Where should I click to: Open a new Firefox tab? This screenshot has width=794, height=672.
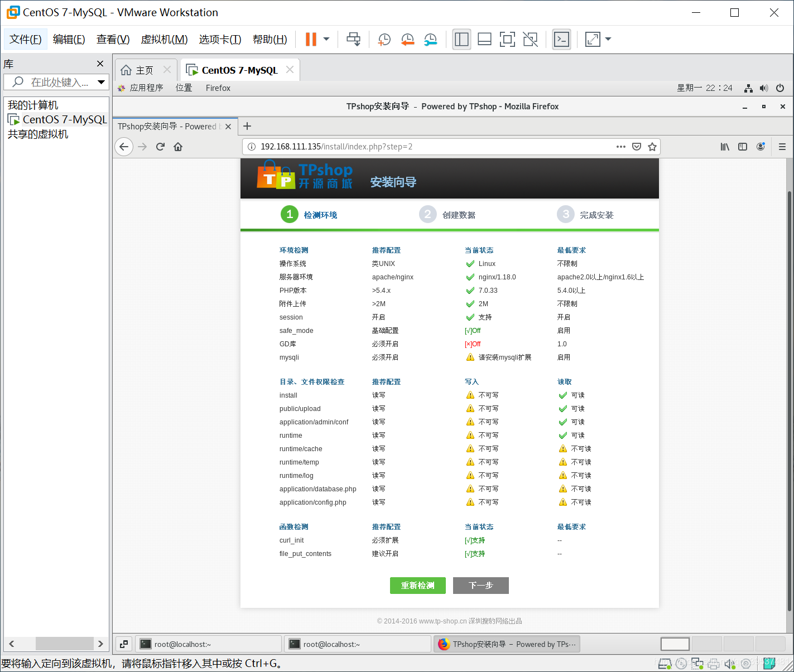(x=247, y=126)
